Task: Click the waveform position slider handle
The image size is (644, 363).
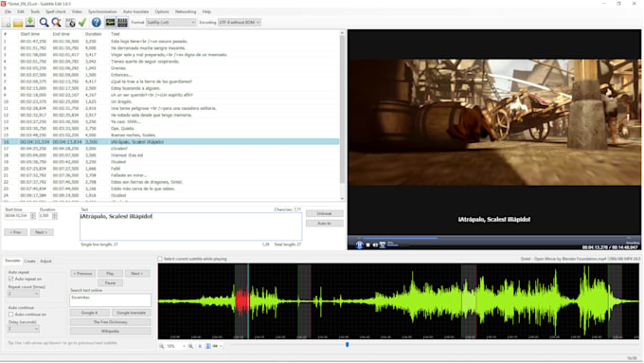Action: coord(347,345)
